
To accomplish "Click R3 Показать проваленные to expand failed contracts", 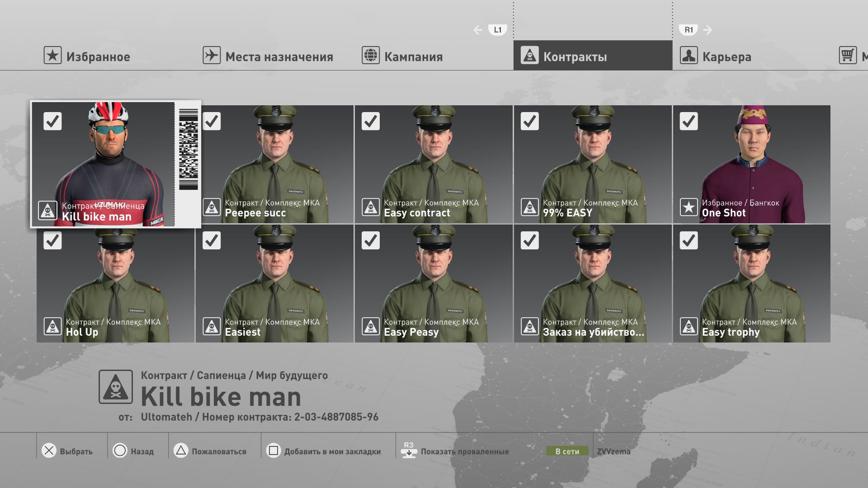I will click(x=454, y=451).
